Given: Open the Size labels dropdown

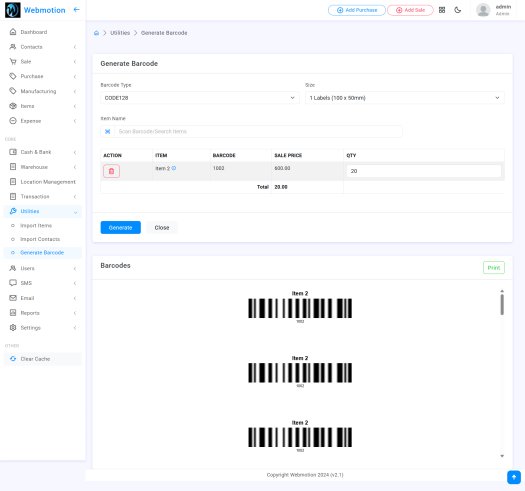Looking at the screenshot, I should pyautogui.click(x=404, y=98).
